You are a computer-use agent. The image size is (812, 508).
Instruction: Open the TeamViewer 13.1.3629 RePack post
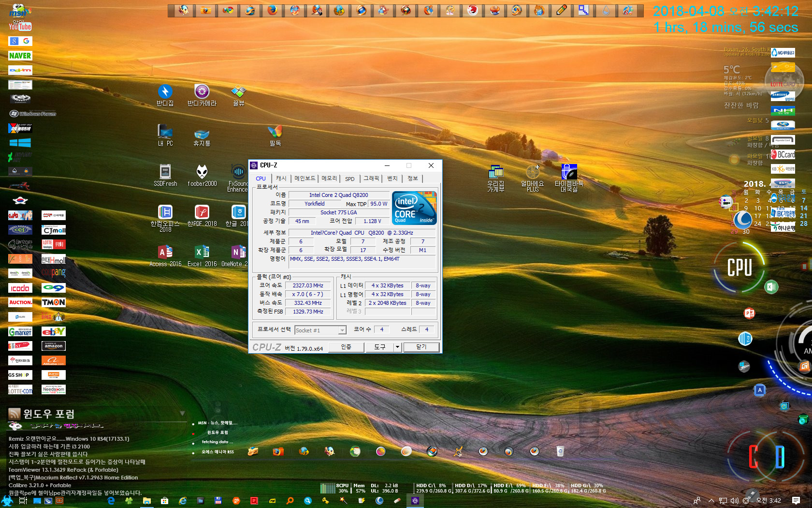(x=63, y=470)
